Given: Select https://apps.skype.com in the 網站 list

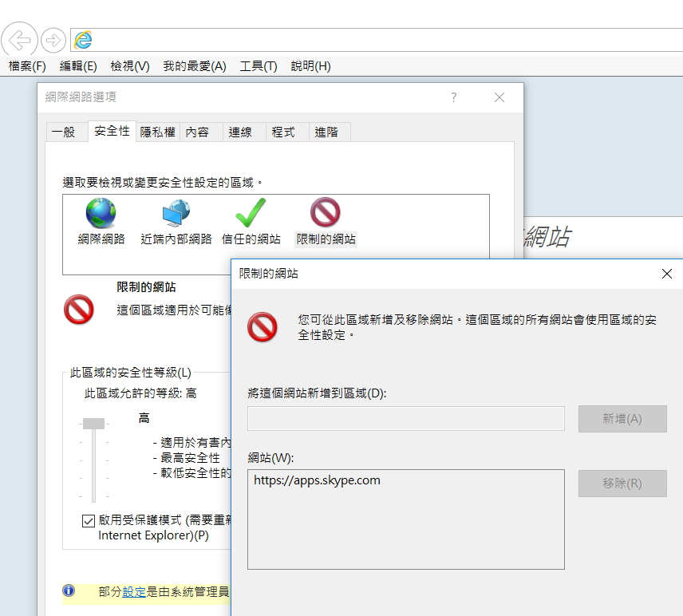Looking at the screenshot, I should (317, 480).
